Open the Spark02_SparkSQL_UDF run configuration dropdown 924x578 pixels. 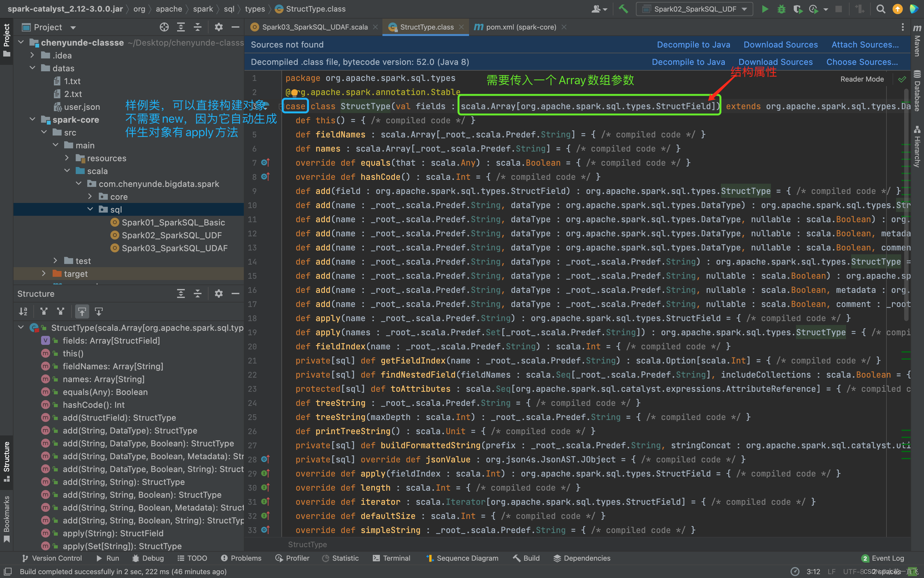[695, 9]
